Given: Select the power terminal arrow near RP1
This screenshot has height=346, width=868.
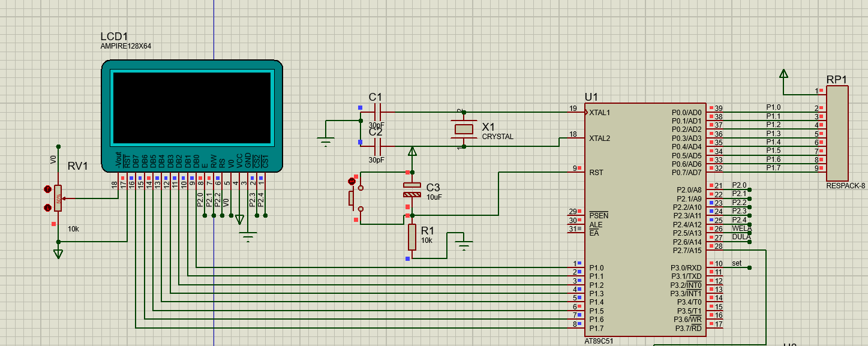Looking at the screenshot, I should tap(783, 74).
